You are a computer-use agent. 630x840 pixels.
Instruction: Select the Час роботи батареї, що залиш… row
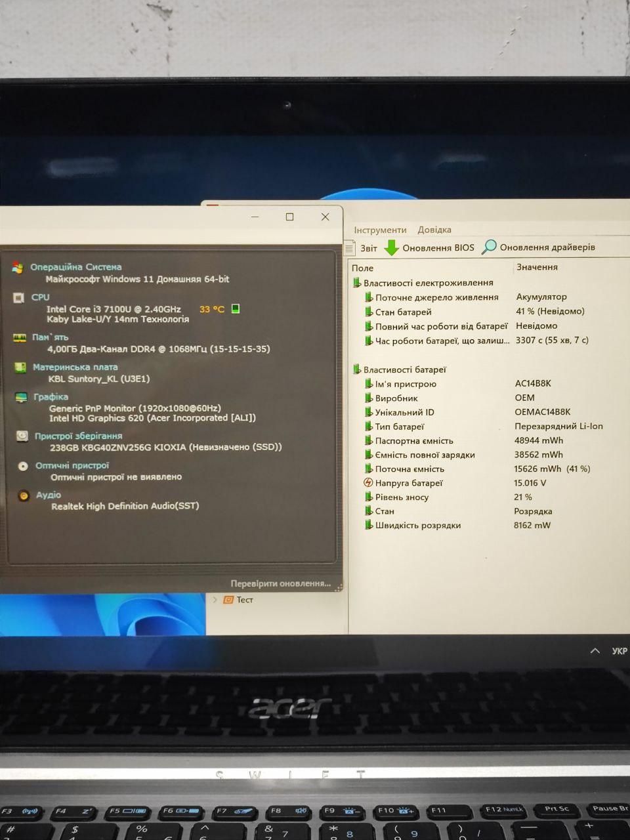(x=489, y=341)
